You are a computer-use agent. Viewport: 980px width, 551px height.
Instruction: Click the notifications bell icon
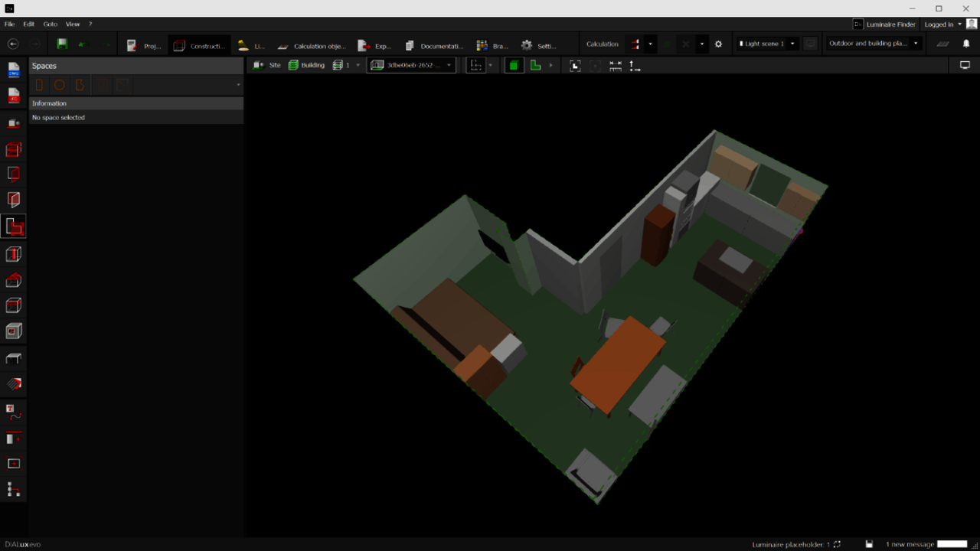point(966,44)
